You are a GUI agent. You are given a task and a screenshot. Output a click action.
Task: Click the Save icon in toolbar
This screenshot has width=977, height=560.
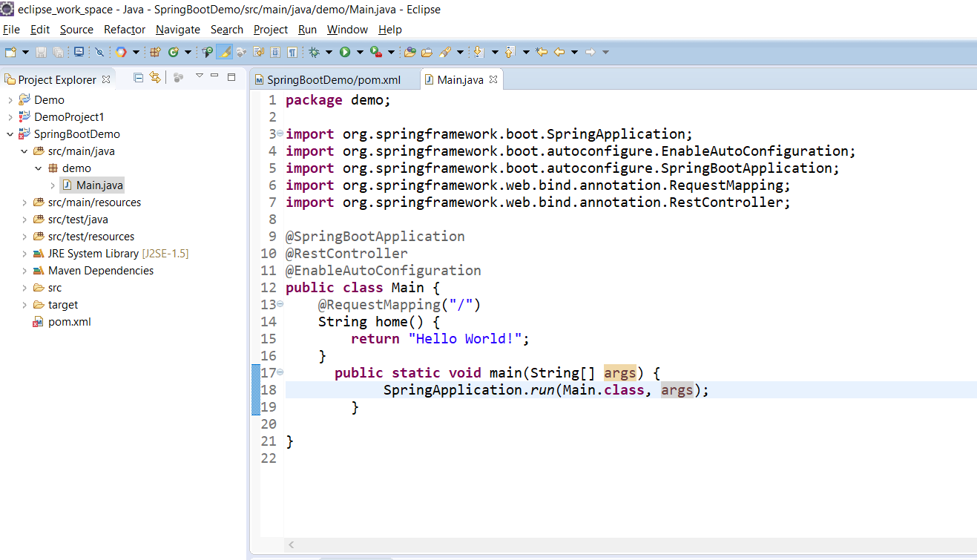click(41, 52)
